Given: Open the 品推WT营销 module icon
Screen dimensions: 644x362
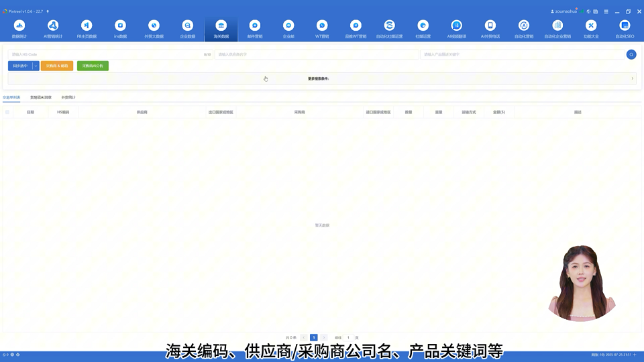Looking at the screenshot, I should click(x=356, y=25).
